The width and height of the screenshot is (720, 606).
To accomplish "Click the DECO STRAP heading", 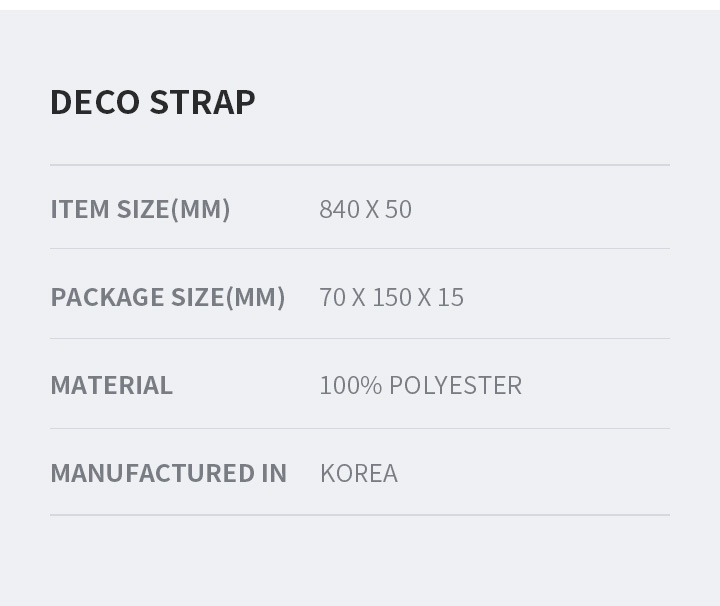I will coord(153,102).
